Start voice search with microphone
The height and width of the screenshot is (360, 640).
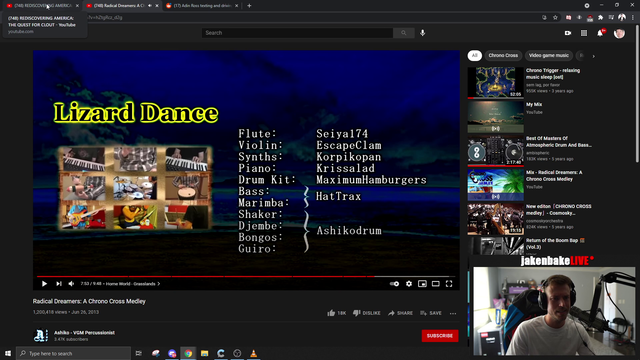422,33
